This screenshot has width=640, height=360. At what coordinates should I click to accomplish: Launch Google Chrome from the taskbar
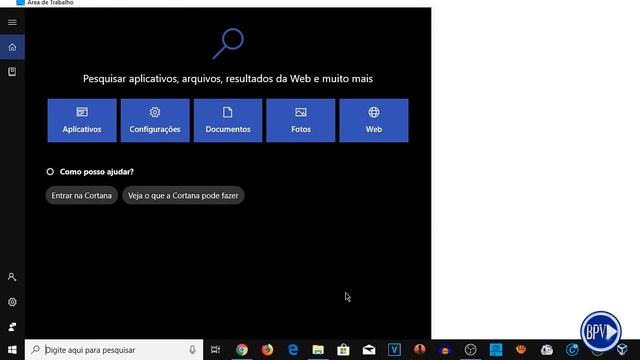(242, 350)
